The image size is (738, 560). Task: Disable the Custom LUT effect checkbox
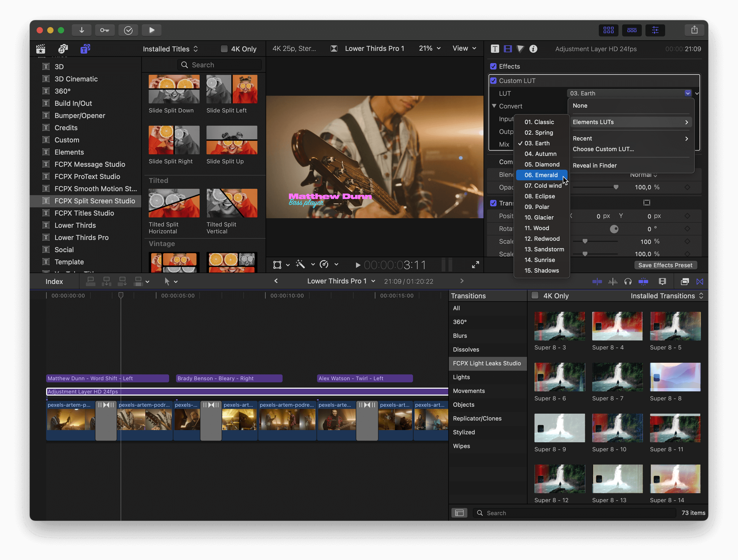click(493, 81)
